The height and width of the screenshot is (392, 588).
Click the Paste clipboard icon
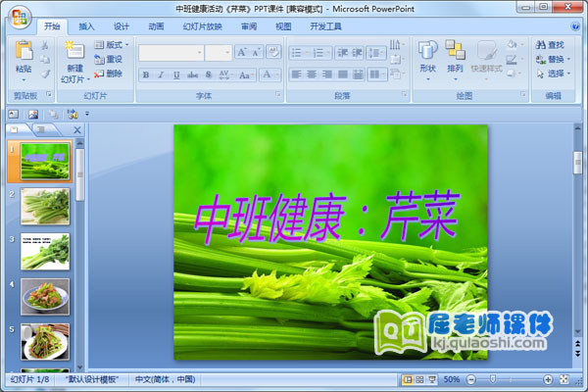pos(24,50)
